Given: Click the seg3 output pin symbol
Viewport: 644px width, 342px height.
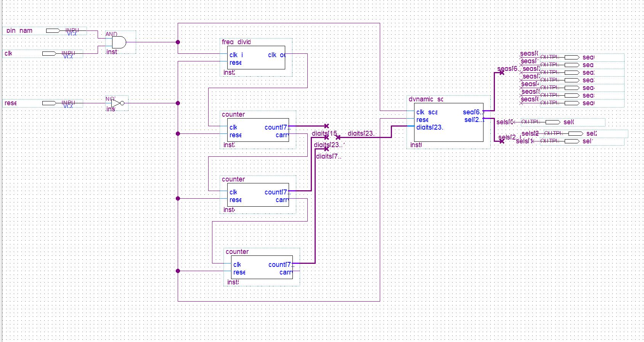Looking at the screenshot, I should coord(572,80).
